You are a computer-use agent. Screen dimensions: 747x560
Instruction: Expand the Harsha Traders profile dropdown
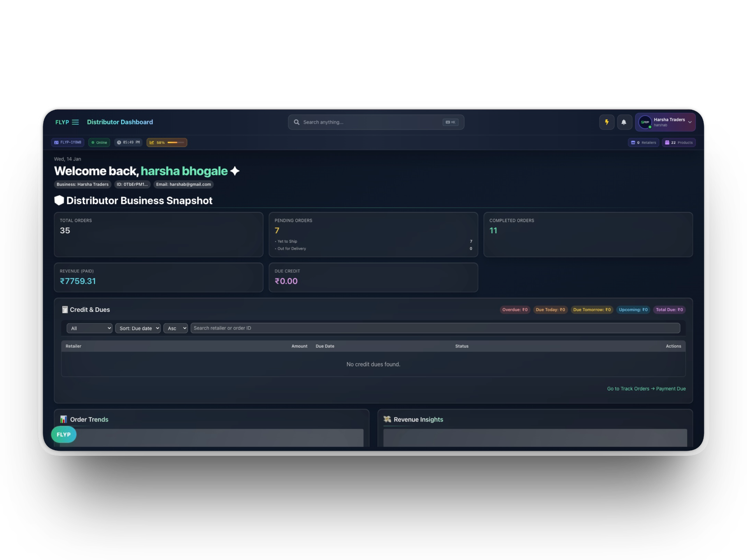tap(690, 122)
